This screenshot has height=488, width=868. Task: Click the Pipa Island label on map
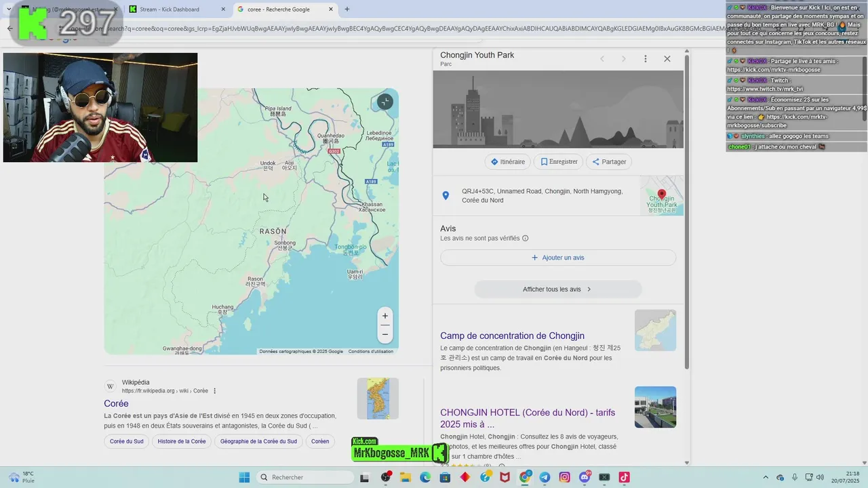pos(278,111)
